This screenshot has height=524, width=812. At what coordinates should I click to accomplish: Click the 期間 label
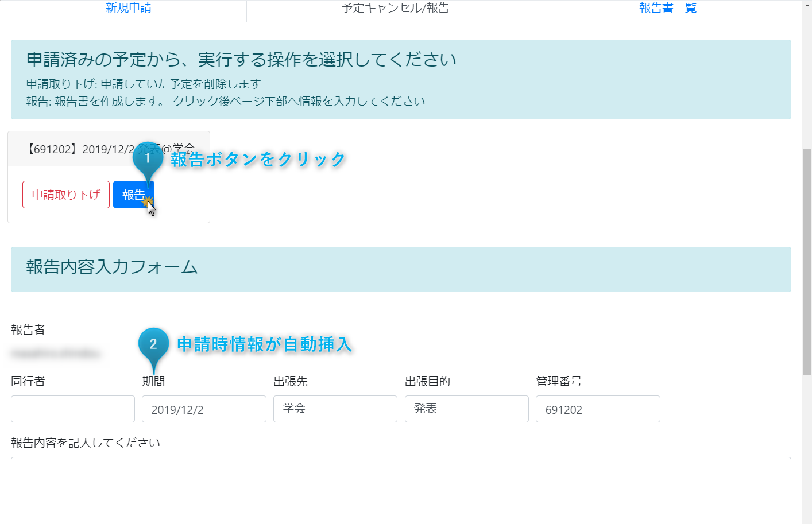(x=153, y=381)
